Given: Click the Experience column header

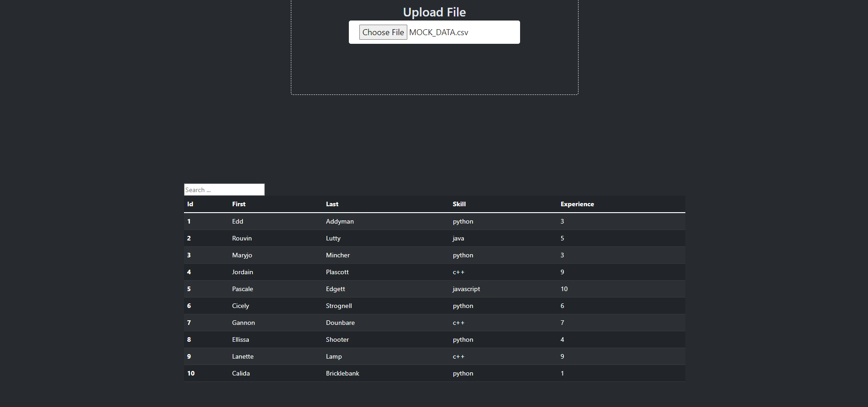Looking at the screenshot, I should coord(577,204).
